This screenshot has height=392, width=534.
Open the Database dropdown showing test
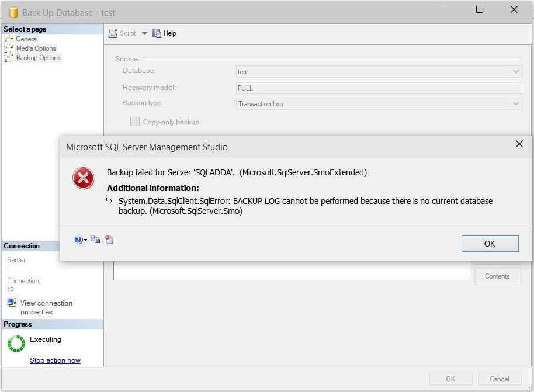(379, 71)
